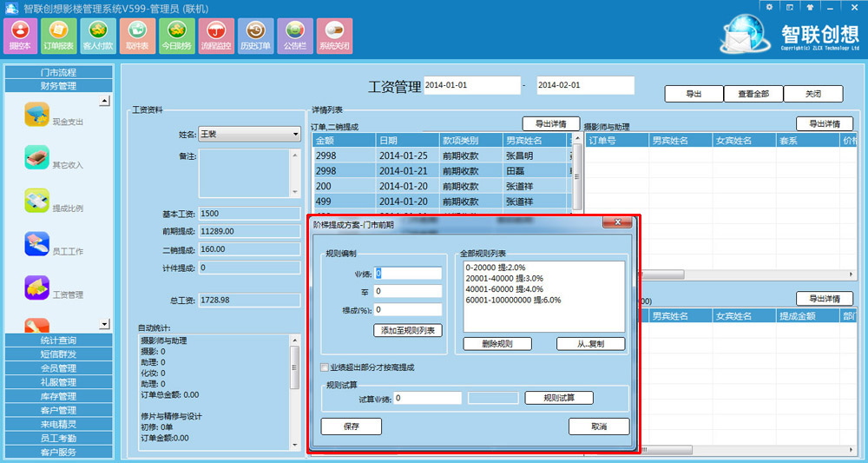868x463 pixels.
Task: Toggle the 业绩超出部分才按高提成 checkbox
Action: point(325,367)
